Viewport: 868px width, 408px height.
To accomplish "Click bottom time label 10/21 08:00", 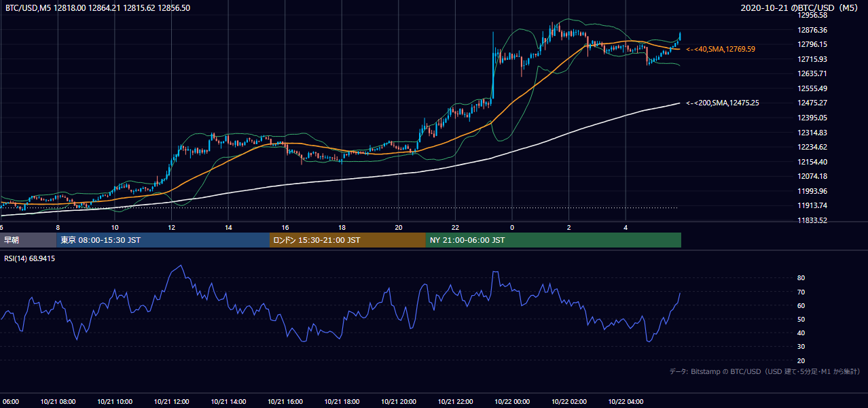I will pos(58,402).
